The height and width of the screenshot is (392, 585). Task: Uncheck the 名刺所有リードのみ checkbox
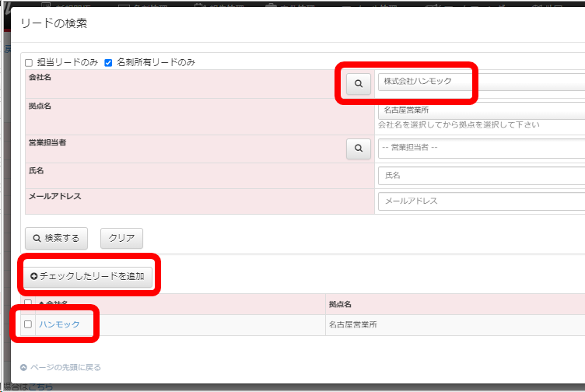109,62
